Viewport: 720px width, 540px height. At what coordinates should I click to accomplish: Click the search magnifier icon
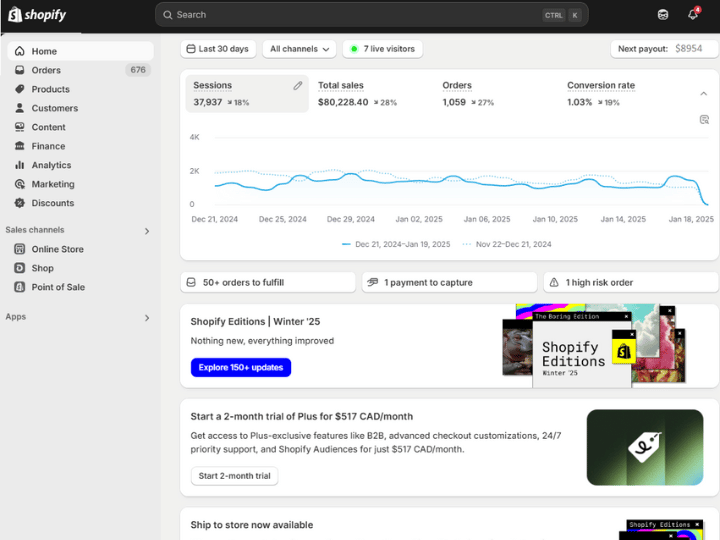point(168,15)
